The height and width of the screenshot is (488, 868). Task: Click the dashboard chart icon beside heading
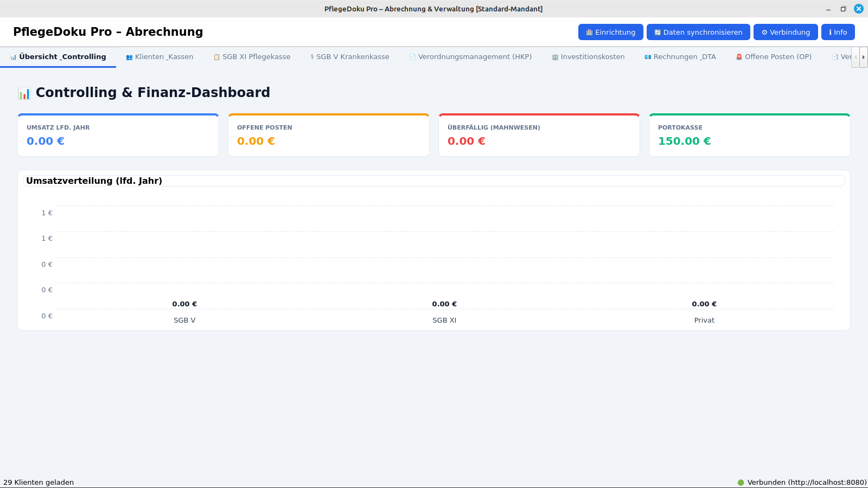[x=24, y=93]
